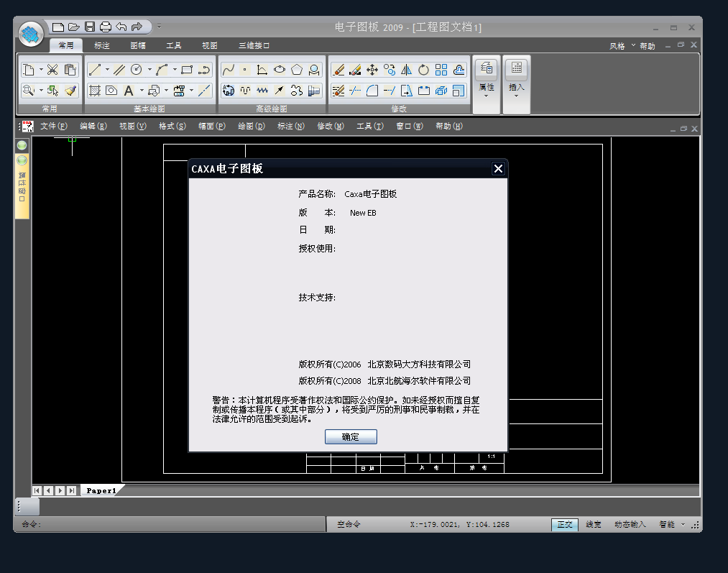728x573 pixels.
Task: Select the Rectangle drawing tool
Action: pos(187,70)
